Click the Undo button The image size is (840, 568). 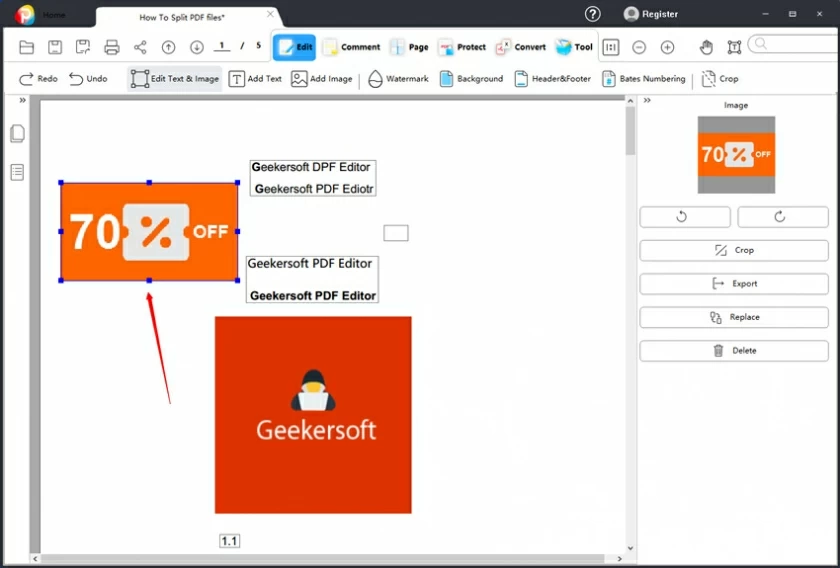88,79
